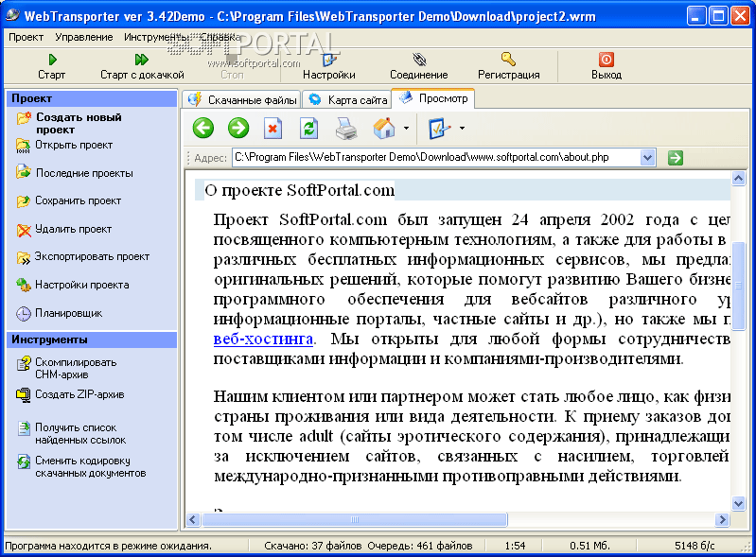Click Настройки проекта label
The width and height of the screenshot is (756, 557).
82,285
